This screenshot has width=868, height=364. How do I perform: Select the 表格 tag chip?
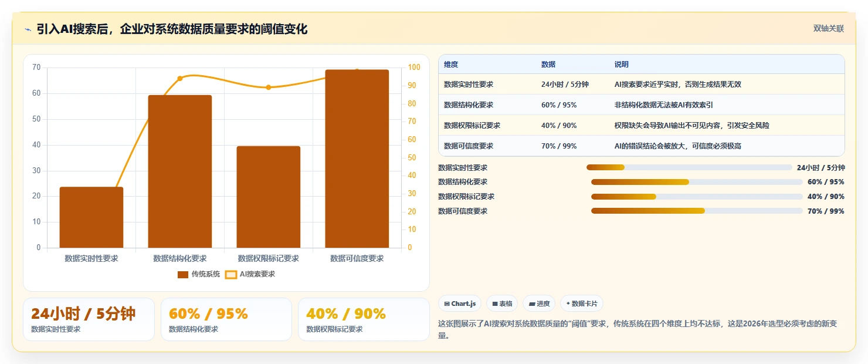point(502,304)
